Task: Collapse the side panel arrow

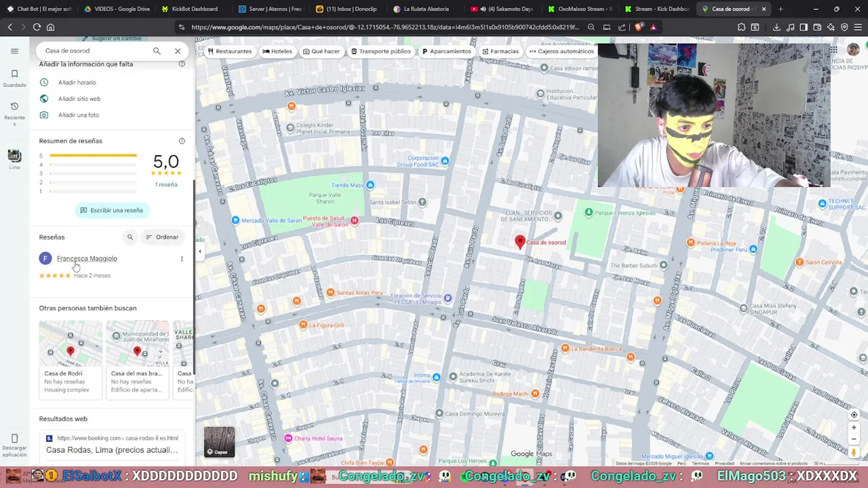Action: point(199,251)
